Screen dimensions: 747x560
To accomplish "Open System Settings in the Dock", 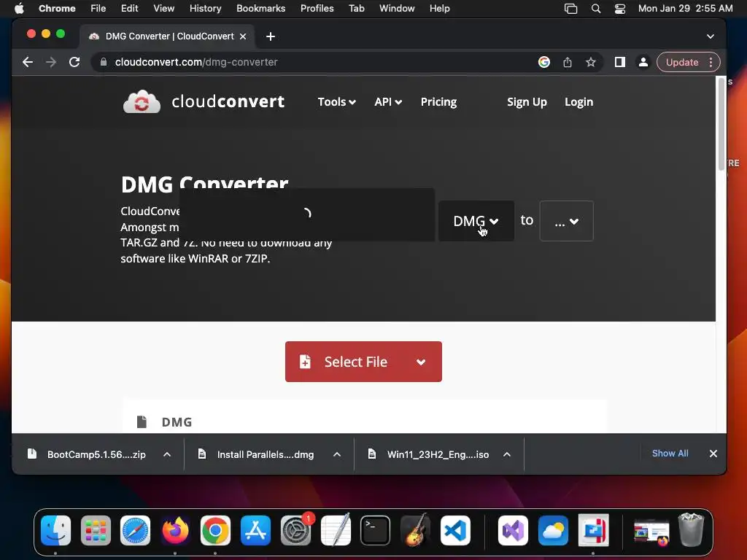I will (x=295, y=530).
